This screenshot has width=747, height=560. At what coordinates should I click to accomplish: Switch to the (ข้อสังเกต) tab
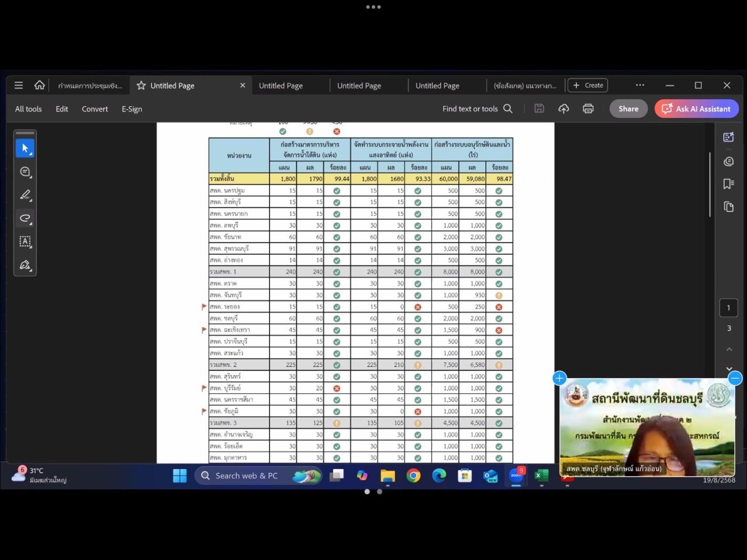525,86
